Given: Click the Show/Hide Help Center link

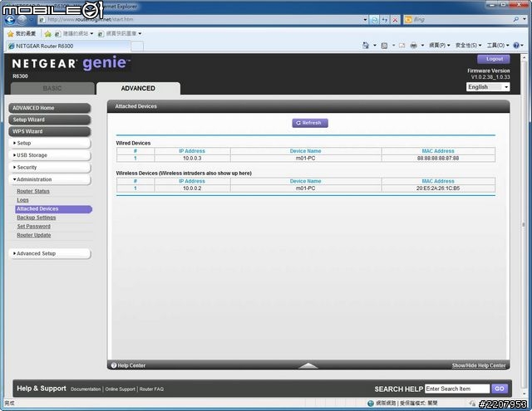Looking at the screenshot, I should (479, 365).
